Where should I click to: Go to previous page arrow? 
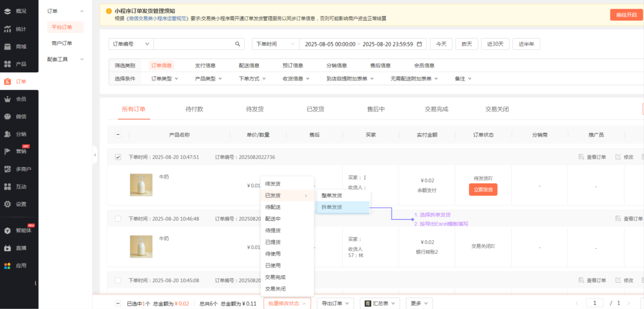pos(577,303)
